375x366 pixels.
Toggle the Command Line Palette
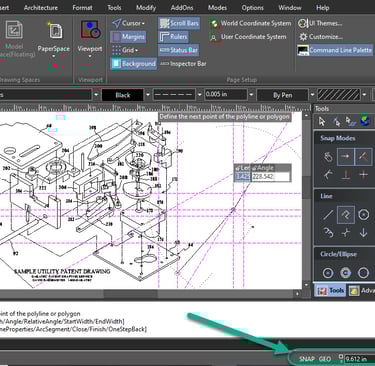[x=335, y=50]
